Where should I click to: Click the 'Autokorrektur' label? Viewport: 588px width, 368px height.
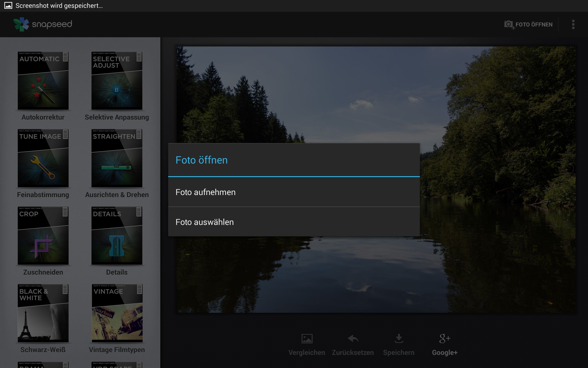pos(43,117)
